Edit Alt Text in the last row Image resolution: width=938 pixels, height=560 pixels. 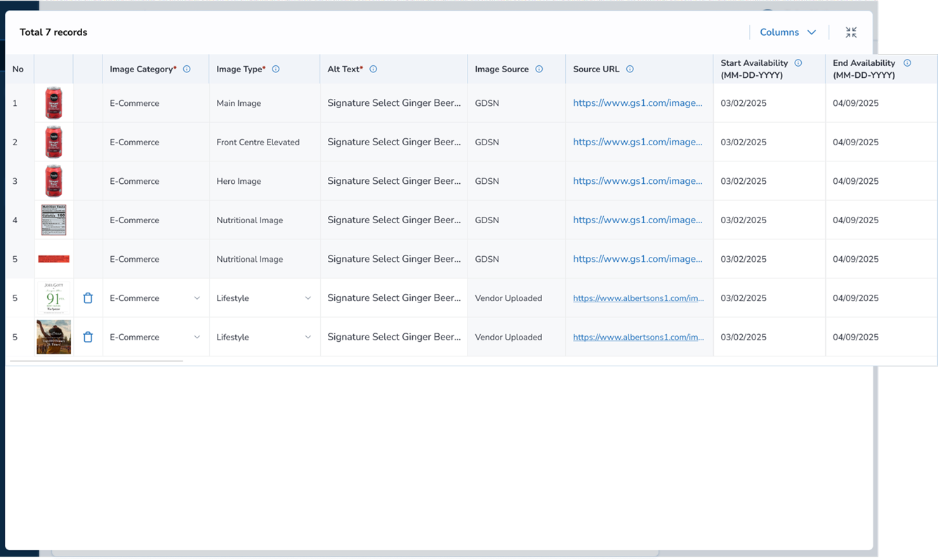(394, 337)
